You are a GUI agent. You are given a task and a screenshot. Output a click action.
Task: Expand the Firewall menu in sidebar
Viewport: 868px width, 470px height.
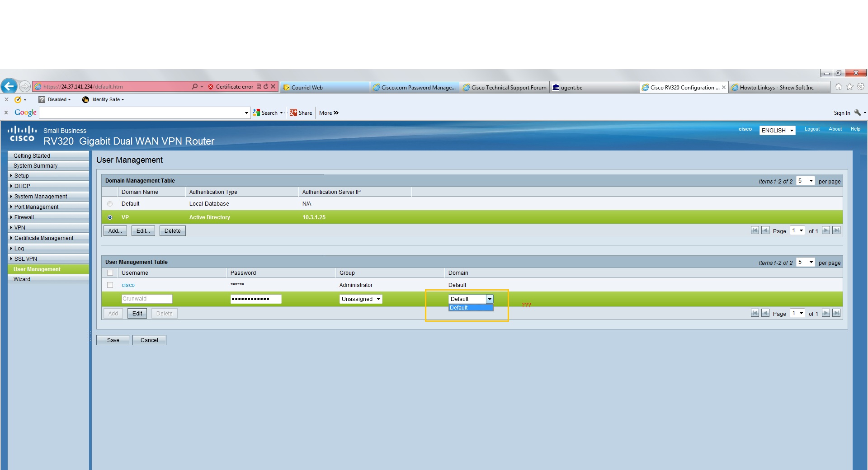click(x=48, y=217)
